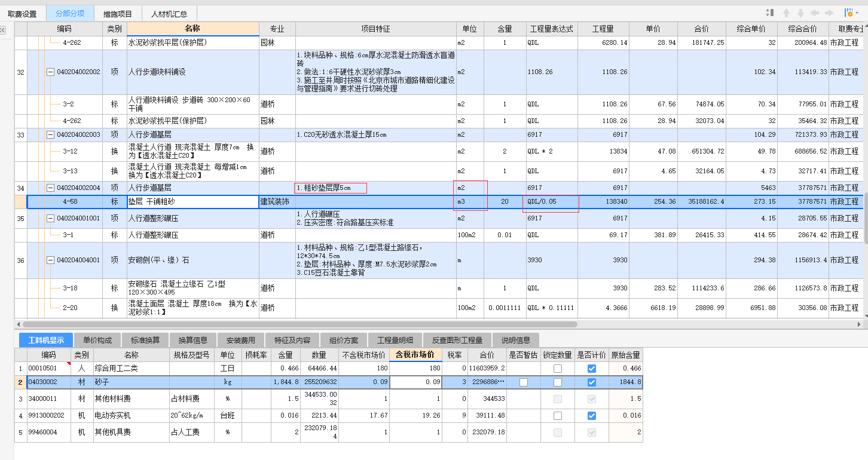
Task: Select row 人行道整形碾压 item 040204001001
Action: (x=439, y=219)
